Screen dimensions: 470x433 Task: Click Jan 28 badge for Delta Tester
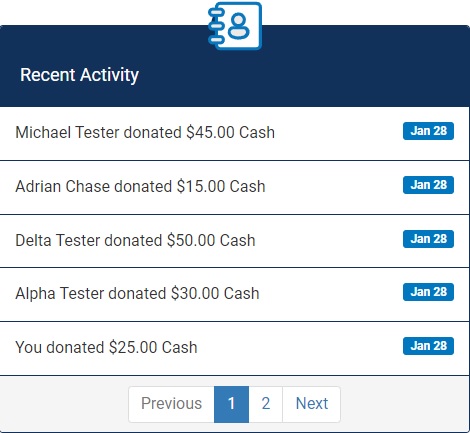click(x=428, y=239)
